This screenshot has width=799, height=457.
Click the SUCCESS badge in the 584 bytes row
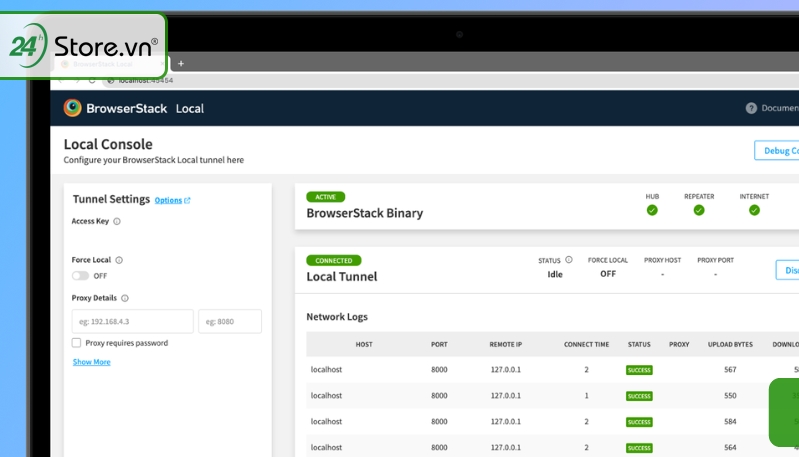639,422
